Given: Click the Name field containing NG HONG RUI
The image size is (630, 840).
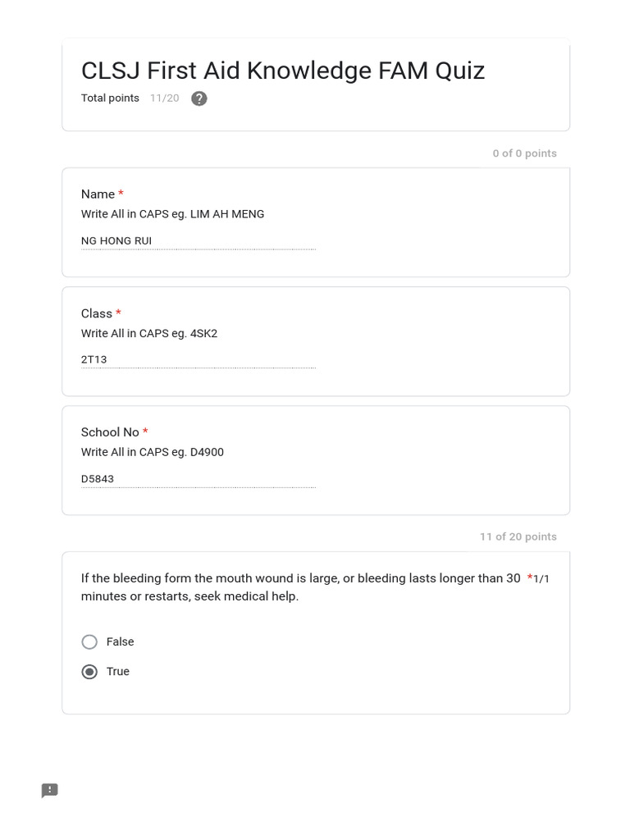Looking at the screenshot, I should 198,241.
